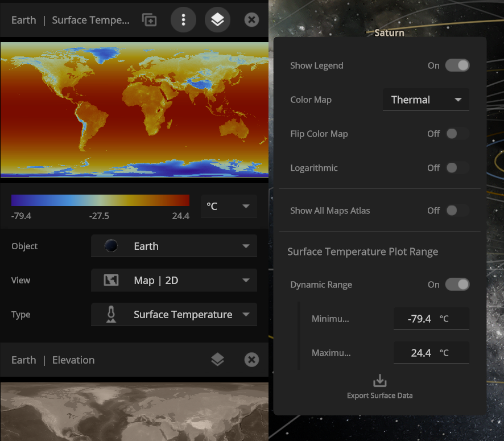Click the Show Legend label

[317, 65]
